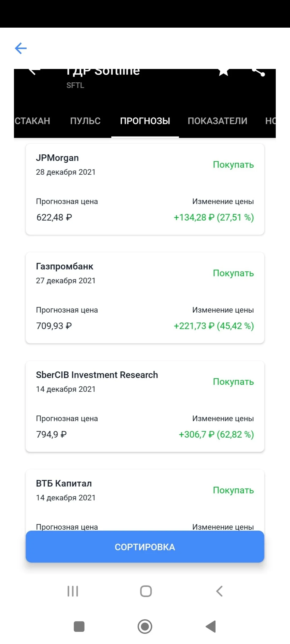Tap the blue СОРТИРОВКА button
Viewport: 290px width, 644px height.
(145, 547)
